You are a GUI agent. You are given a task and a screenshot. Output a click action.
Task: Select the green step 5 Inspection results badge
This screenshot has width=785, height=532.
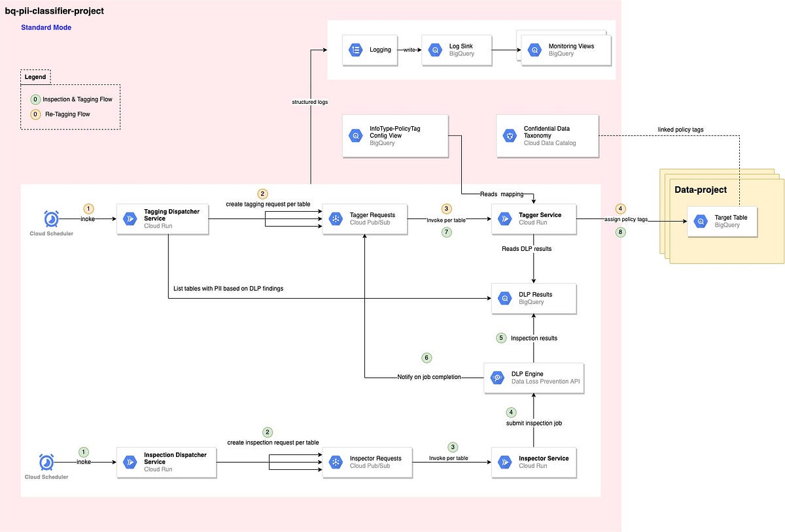coord(501,337)
